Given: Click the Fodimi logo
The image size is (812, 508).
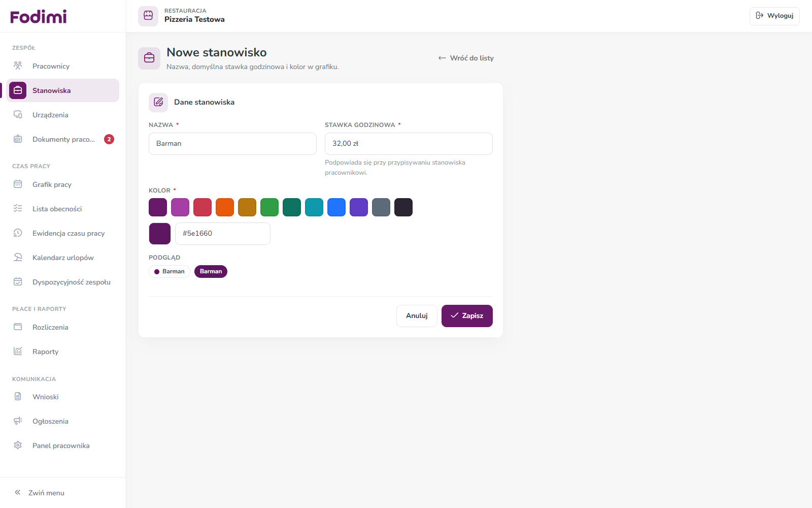Looking at the screenshot, I should pyautogui.click(x=39, y=17).
